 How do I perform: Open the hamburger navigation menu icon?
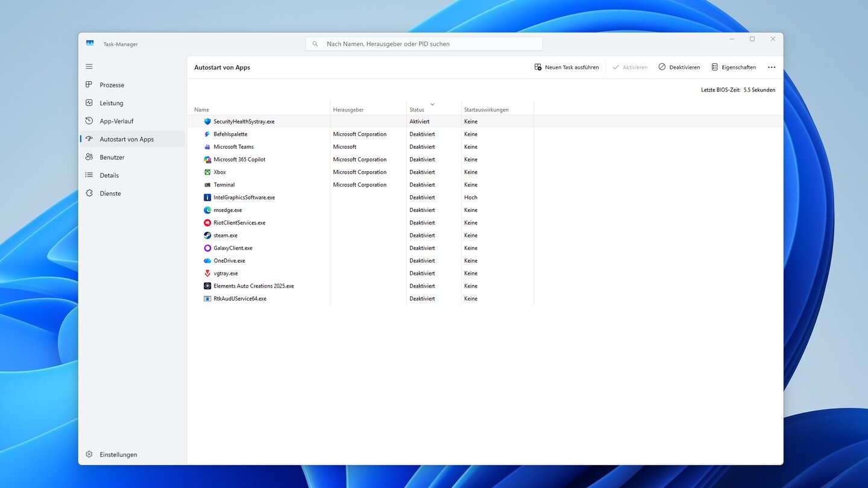tap(89, 66)
